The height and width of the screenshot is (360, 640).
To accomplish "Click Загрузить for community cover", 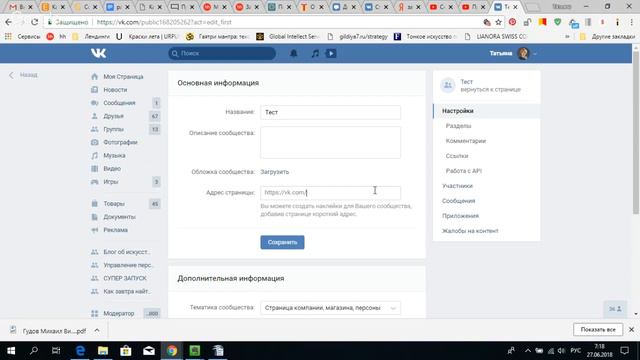I will (x=275, y=172).
